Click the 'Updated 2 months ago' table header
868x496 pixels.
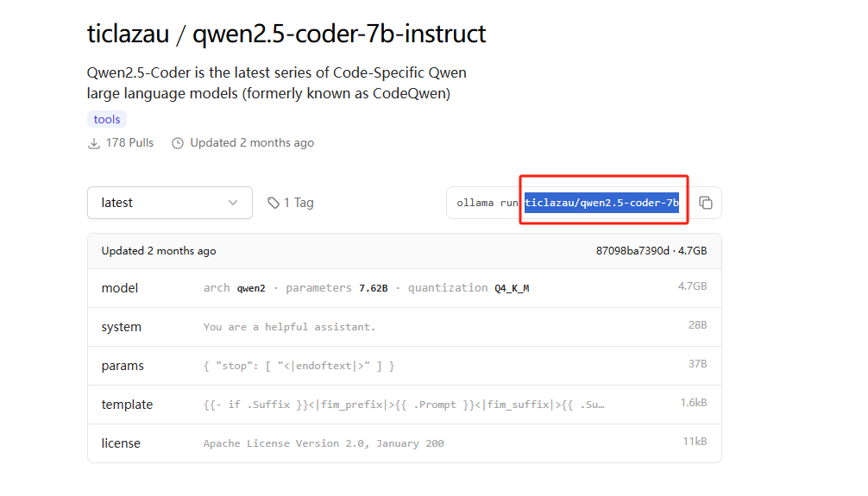[x=158, y=251]
